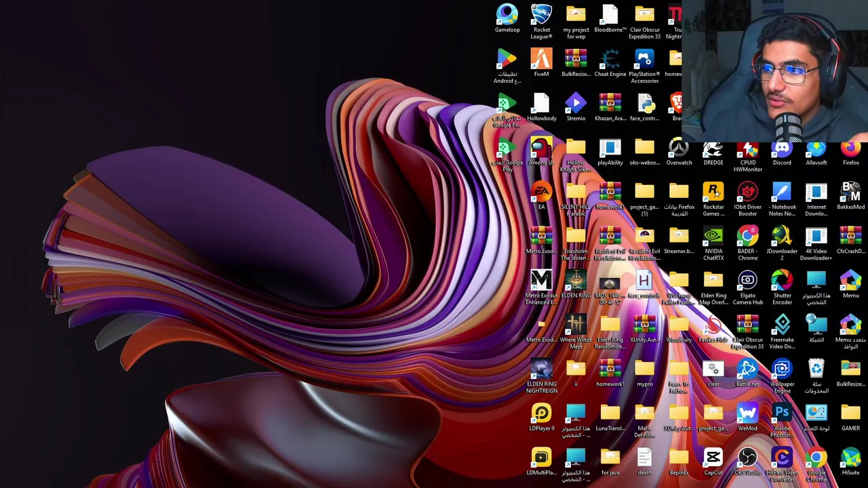Click the EA app icon
868x488 pixels.
tap(541, 196)
